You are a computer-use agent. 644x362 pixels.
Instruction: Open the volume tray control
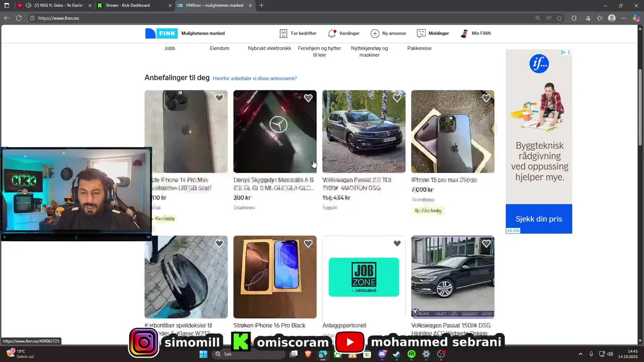pyautogui.click(x=610, y=354)
